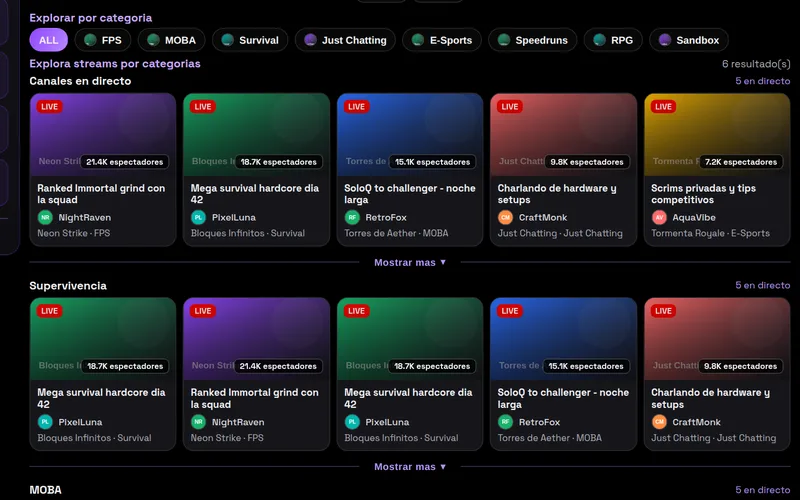Open 'Charlando de hardware y setups' in Canales en directo
The height and width of the screenshot is (500, 800).
(x=557, y=194)
